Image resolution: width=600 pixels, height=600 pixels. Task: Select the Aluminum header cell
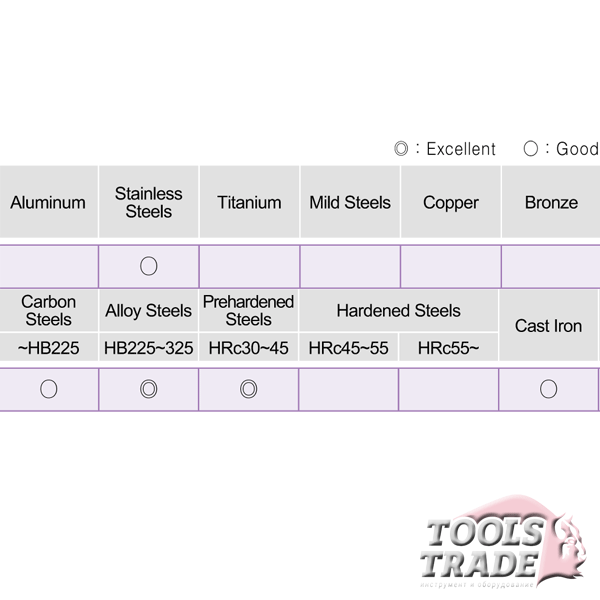49,202
